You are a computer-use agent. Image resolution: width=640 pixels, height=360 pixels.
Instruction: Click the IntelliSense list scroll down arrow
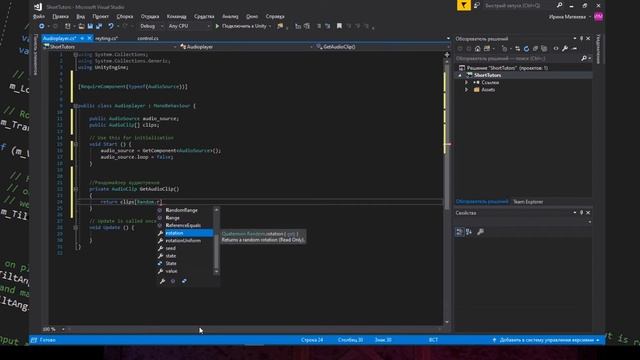click(216, 271)
